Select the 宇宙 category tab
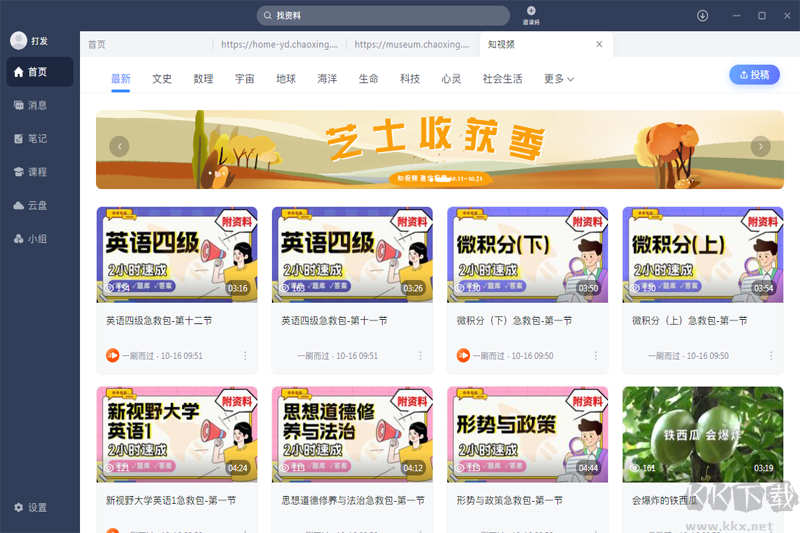 pyautogui.click(x=244, y=79)
